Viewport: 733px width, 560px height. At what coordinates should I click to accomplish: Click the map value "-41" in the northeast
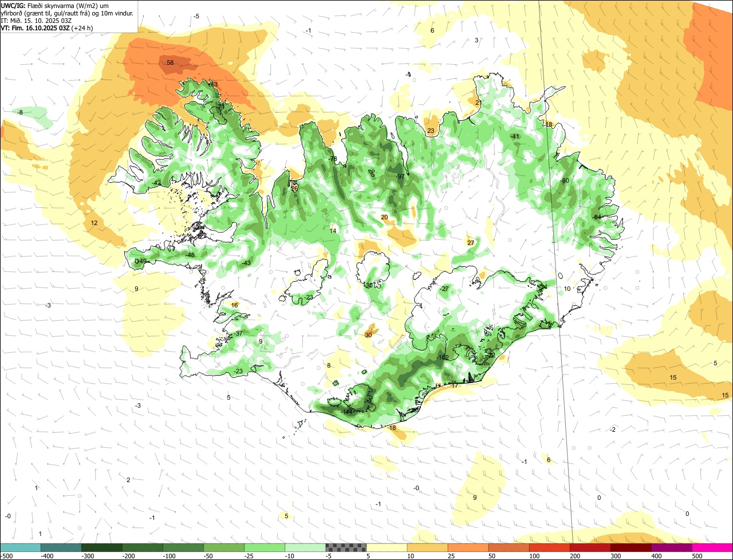tap(515, 136)
